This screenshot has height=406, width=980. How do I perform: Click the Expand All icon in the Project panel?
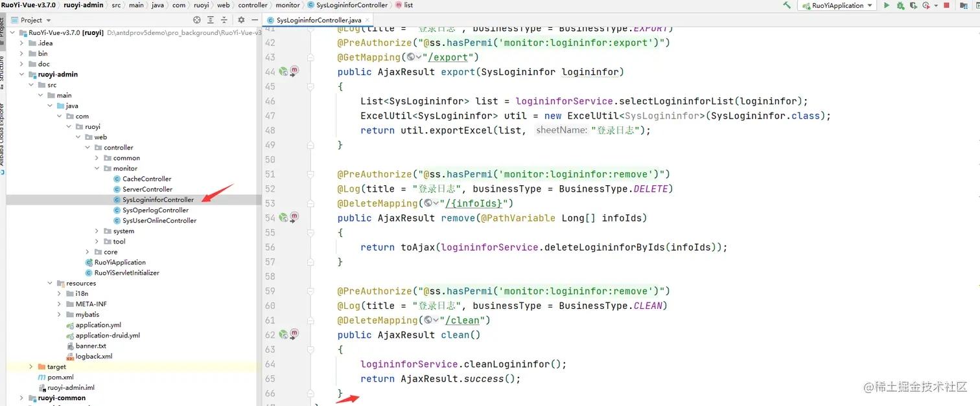pyautogui.click(x=212, y=20)
